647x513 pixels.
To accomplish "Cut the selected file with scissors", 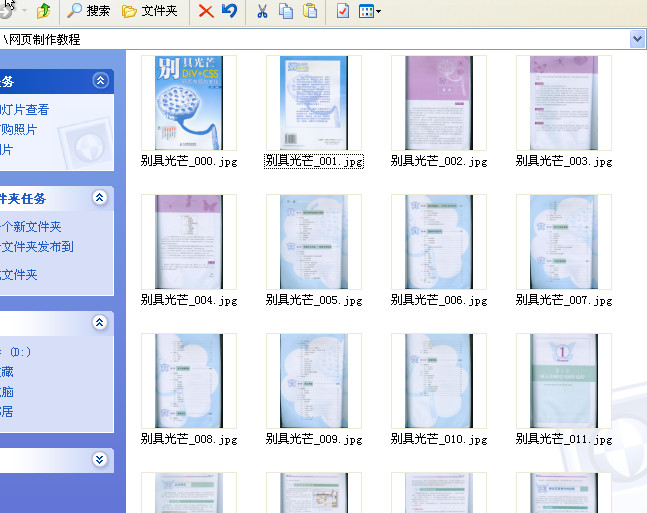I will point(262,11).
